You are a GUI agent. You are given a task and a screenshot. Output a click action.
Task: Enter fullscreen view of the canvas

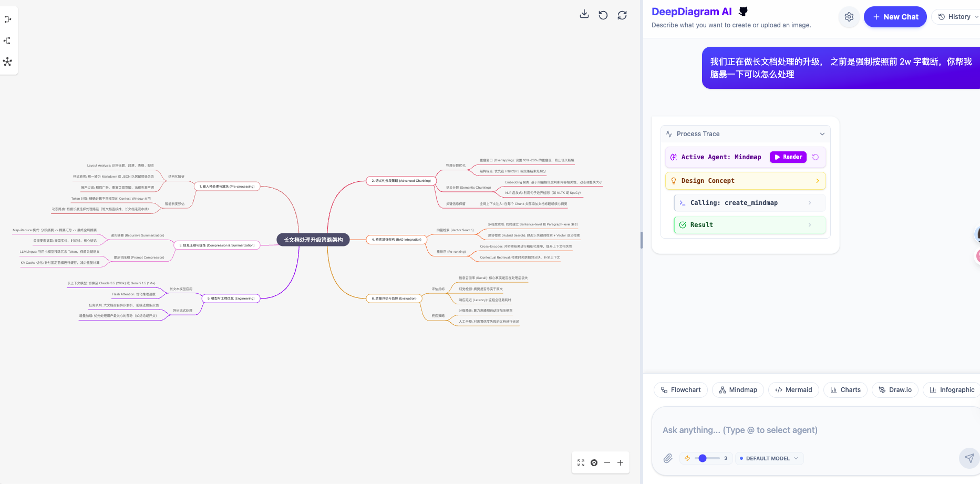tap(581, 462)
